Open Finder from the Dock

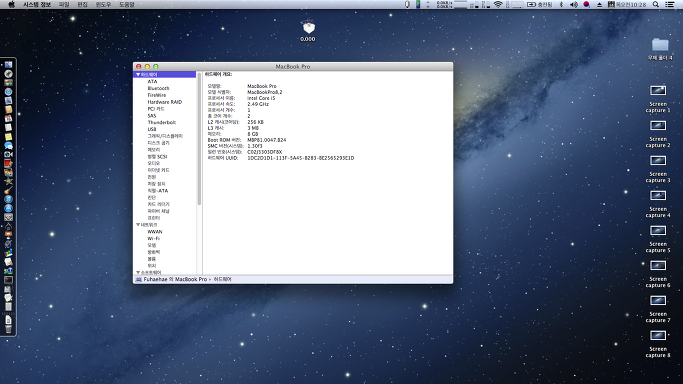(x=8, y=65)
